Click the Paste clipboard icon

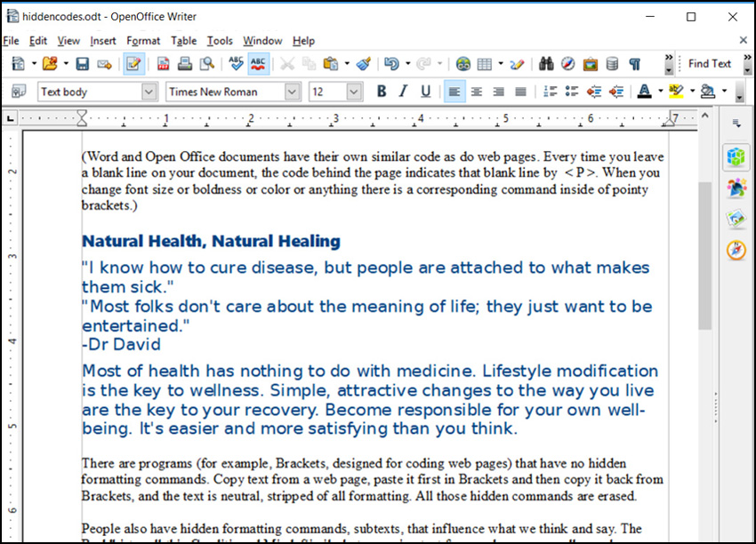[331, 64]
